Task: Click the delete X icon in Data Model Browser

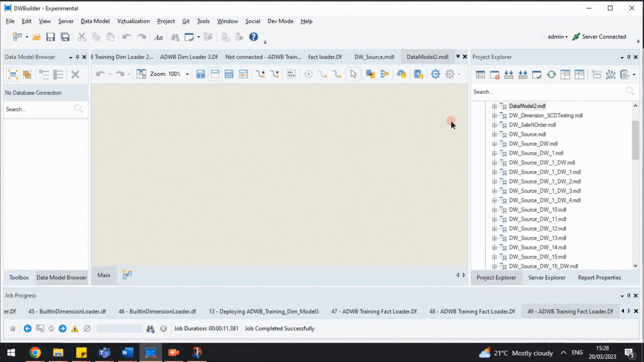Action: pos(75,74)
